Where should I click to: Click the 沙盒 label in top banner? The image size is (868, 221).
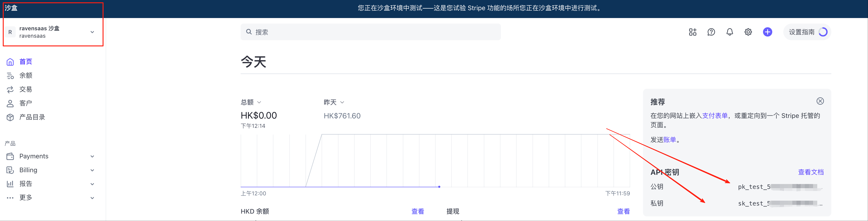[11, 8]
